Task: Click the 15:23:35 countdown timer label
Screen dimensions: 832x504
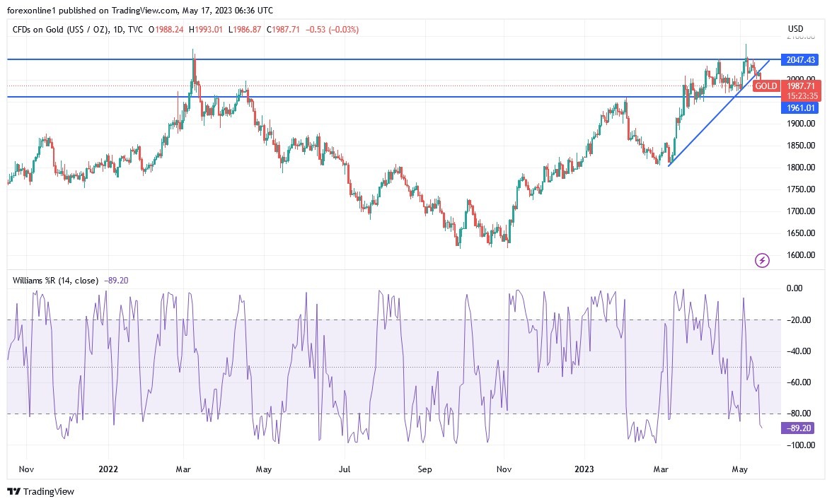Action: (802, 96)
